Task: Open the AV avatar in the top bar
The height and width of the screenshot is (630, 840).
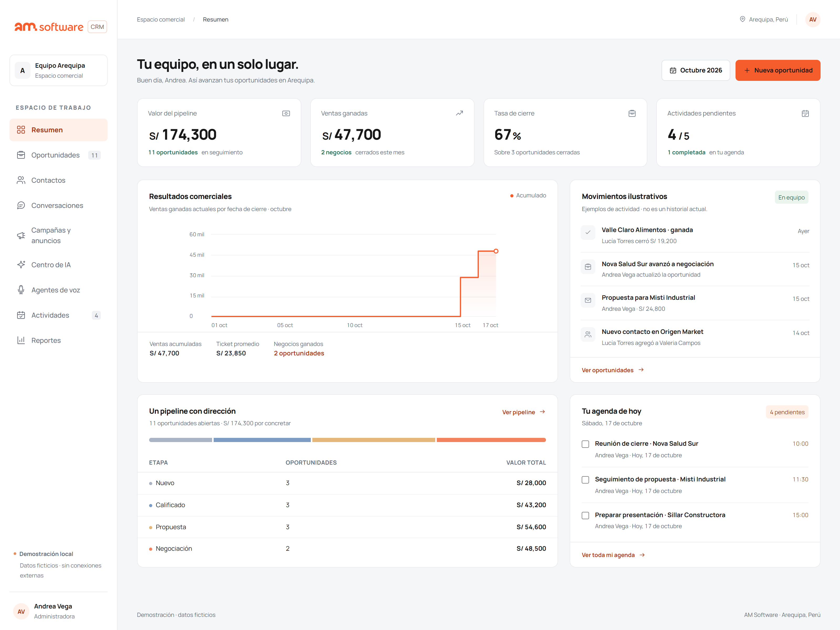Action: (812, 19)
